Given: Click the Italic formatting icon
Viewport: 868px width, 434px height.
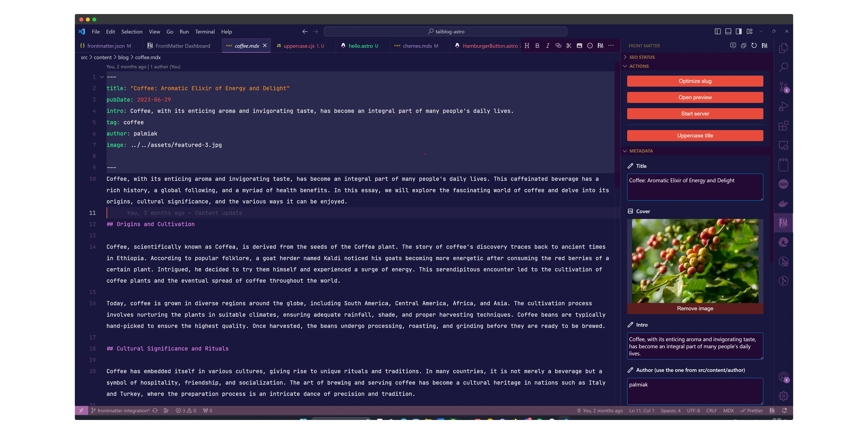Looking at the screenshot, I should (x=548, y=46).
